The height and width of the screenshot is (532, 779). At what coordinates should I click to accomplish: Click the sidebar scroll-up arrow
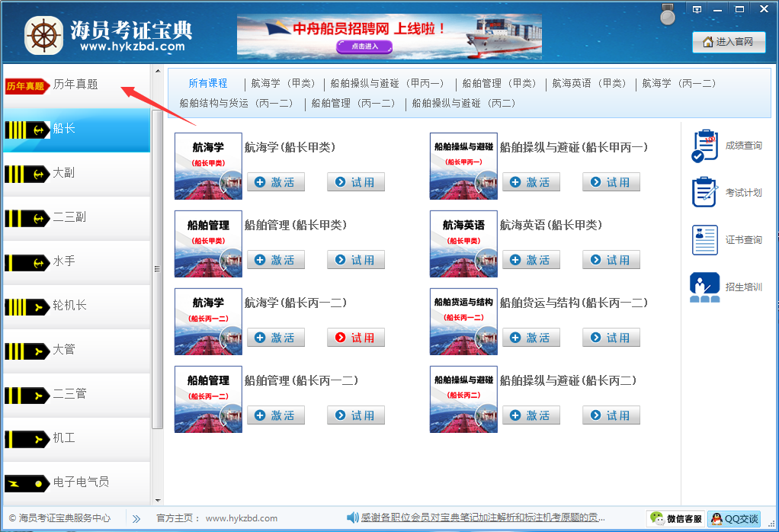click(158, 72)
